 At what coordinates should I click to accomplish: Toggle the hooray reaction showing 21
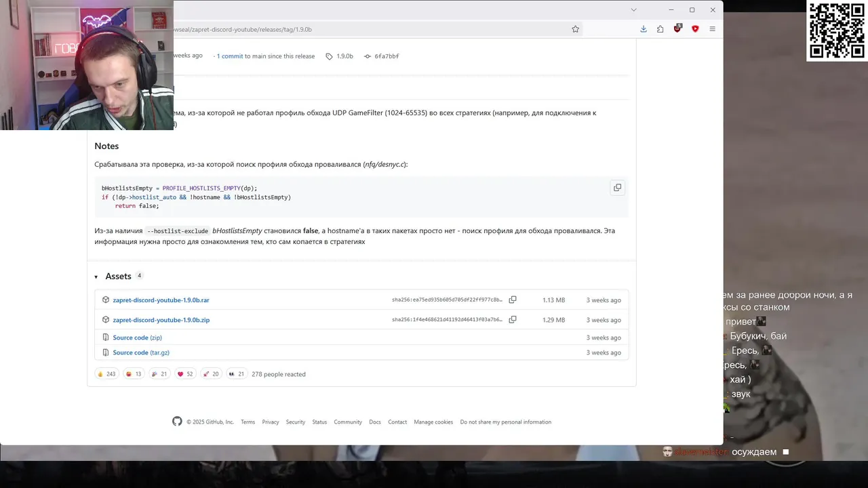[x=159, y=374]
